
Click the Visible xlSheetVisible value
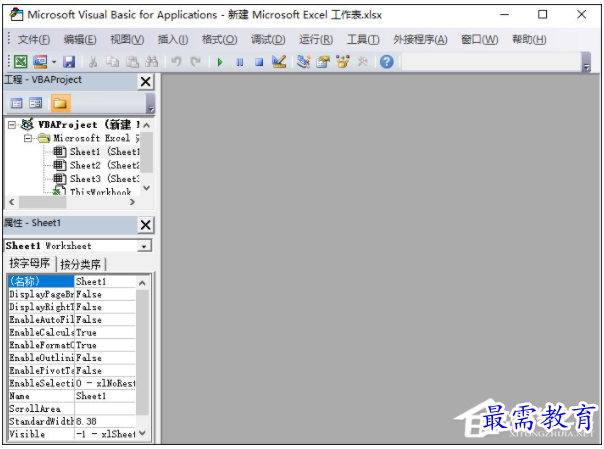pos(105,434)
